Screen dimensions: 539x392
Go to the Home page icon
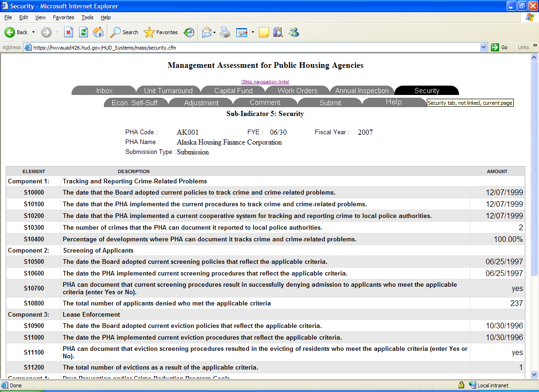click(x=98, y=32)
